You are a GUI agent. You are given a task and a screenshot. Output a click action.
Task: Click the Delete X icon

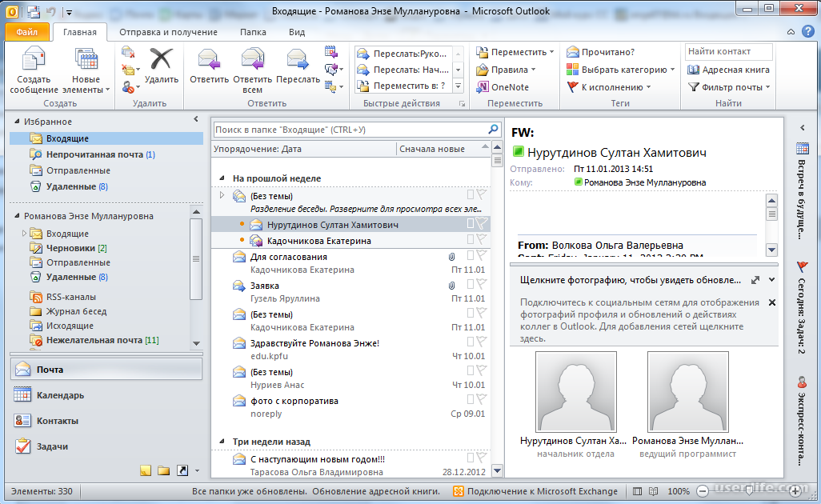point(161,58)
